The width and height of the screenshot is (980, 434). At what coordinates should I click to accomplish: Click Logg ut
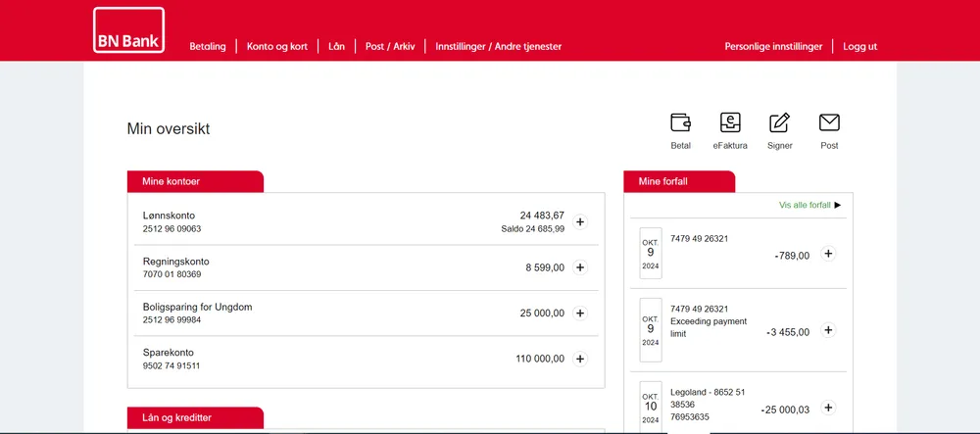(x=860, y=46)
